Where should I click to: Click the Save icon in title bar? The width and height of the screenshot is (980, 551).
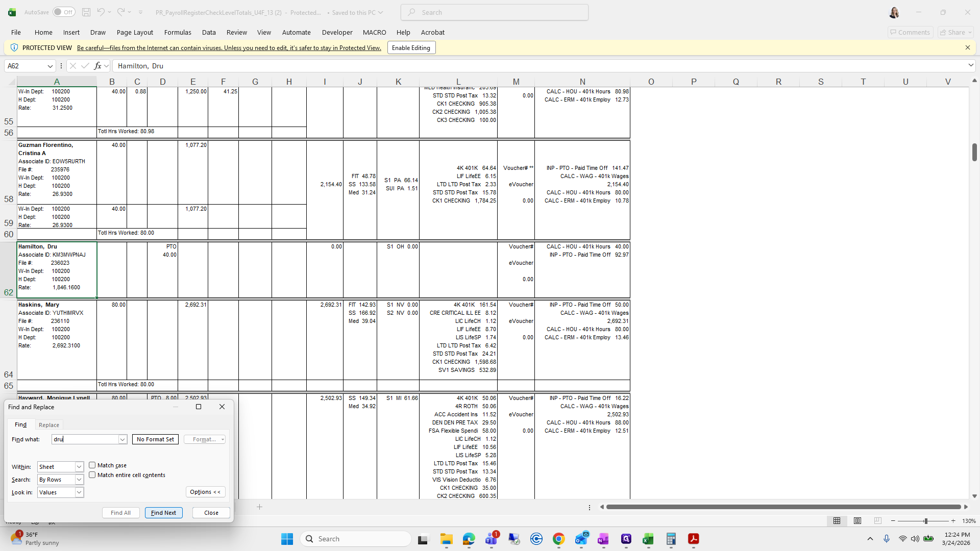pyautogui.click(x=86, y=12)
